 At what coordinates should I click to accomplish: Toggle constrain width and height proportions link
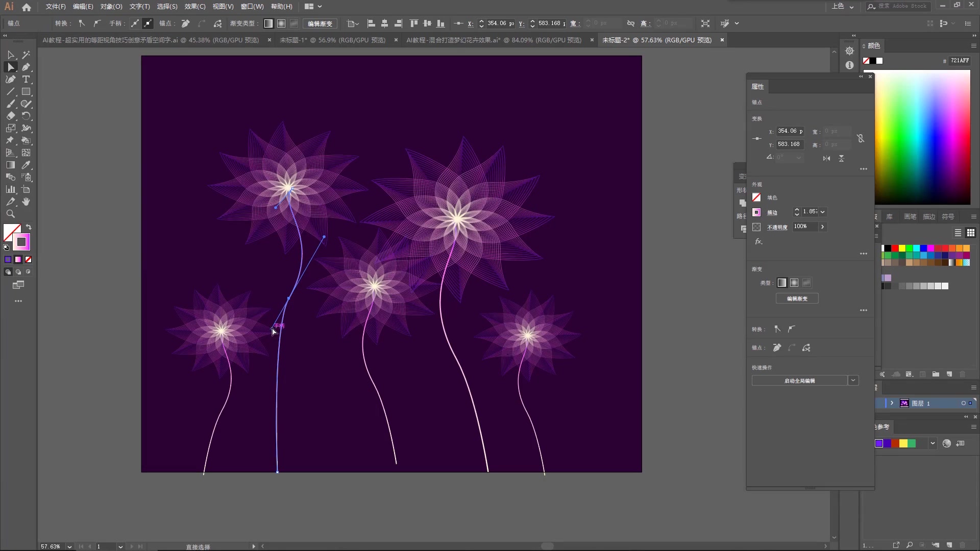pos(861,138)
